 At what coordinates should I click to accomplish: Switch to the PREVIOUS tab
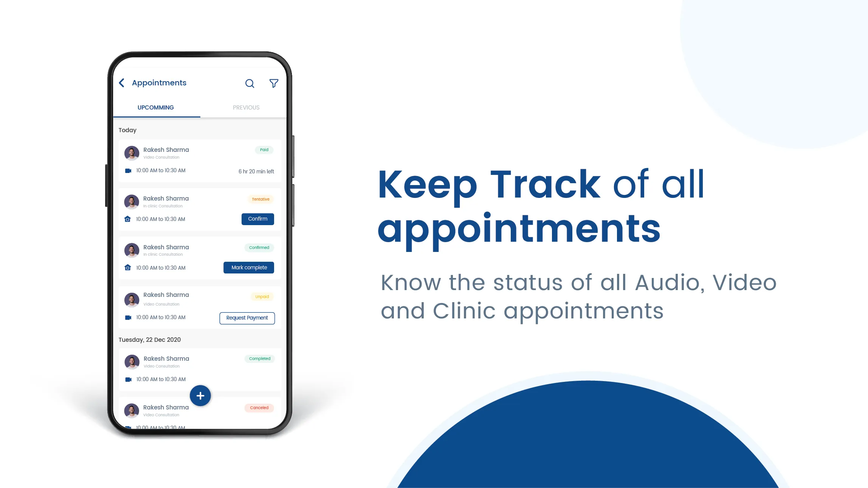pyautogui.click(x=246, y=107)
